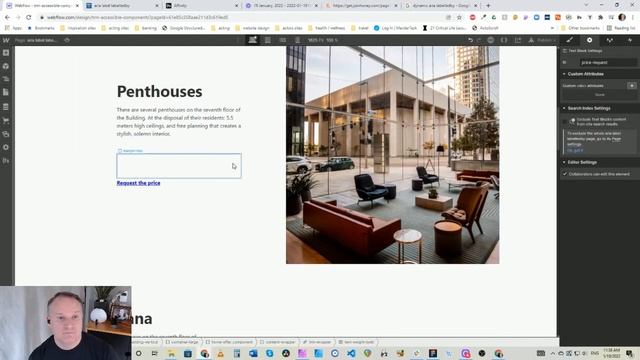The width and height of the screenshot is (640, 360).
Task: Collapse the Search Index Settings section
Action: click(x=589, y=108)
